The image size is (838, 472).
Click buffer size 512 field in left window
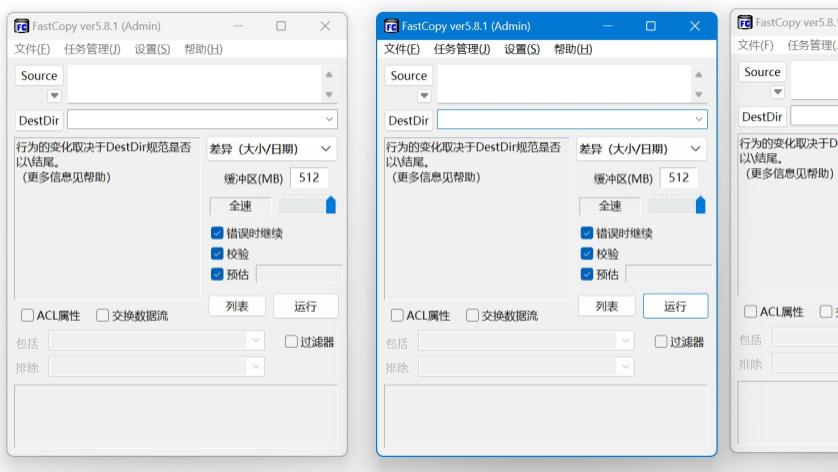pyautogui.click(x=309, y=177)
